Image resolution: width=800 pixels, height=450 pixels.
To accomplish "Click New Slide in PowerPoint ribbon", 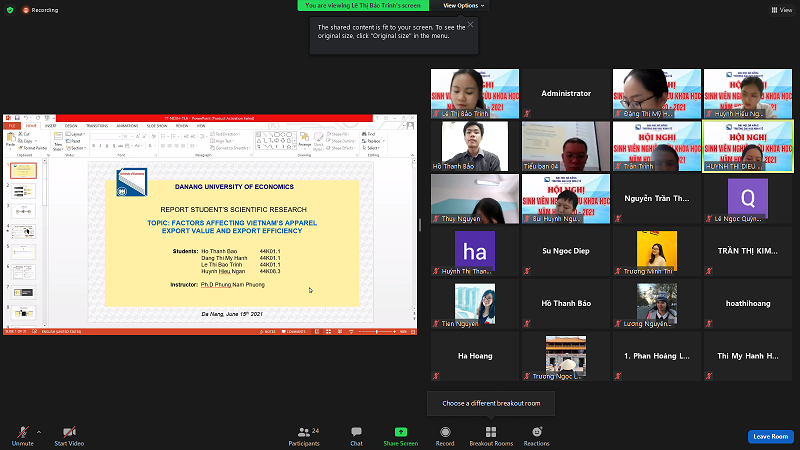I will click(58, 141).
